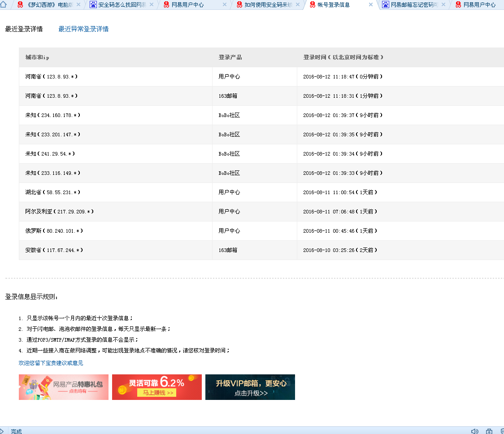Viewport: 504px width, 434px height.
Task: Click the volume speaker icon in status bar
Action: (474, 431)
